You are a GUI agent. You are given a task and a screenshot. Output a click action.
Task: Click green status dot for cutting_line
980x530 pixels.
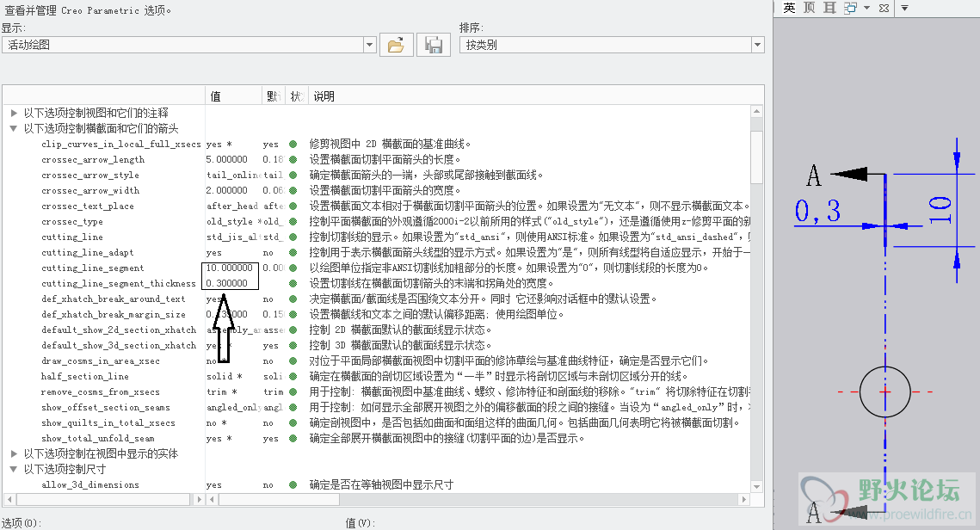pyautogui.click(x=293, y=237)
